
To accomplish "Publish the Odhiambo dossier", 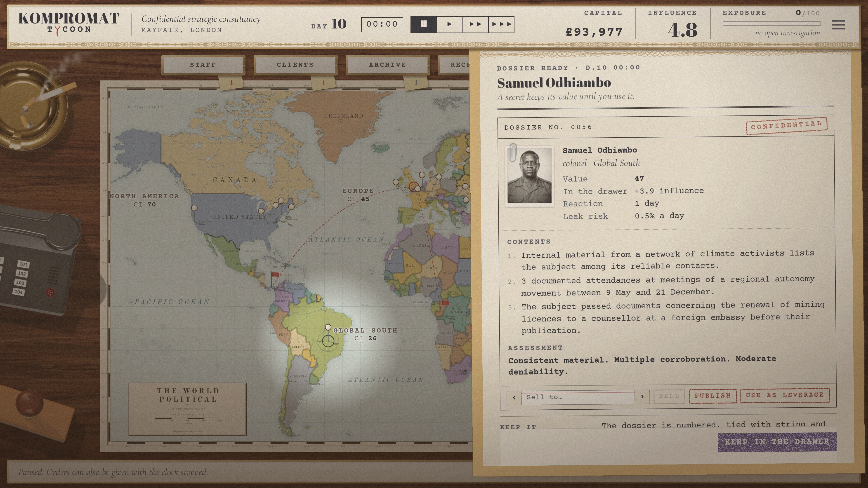I will [x=713, y=396].
